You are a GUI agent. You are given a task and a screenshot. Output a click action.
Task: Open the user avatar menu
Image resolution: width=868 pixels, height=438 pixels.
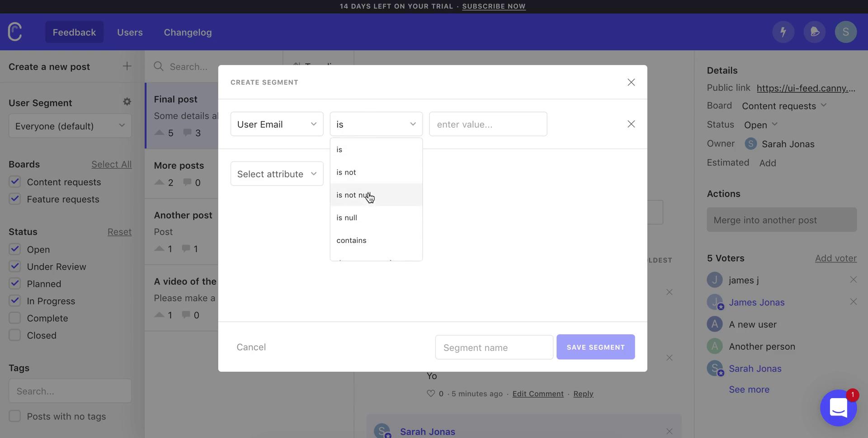click(x=845, y=32)
